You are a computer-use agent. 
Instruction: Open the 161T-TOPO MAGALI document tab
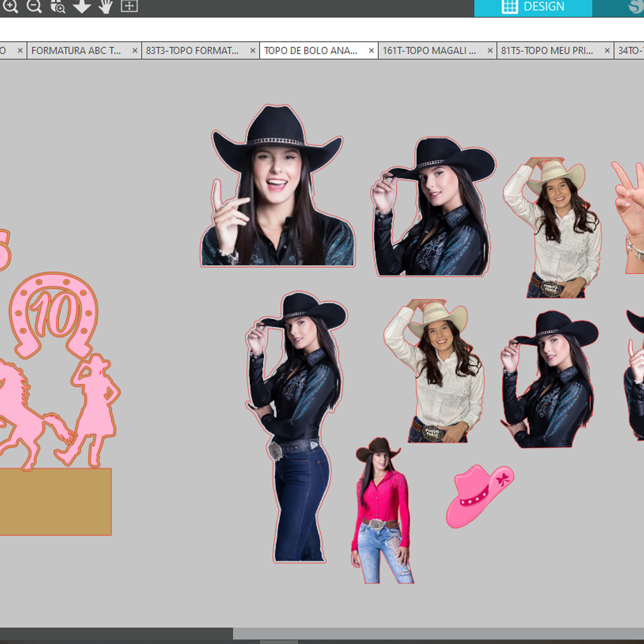pyautogui.click(x=429, y=51)
